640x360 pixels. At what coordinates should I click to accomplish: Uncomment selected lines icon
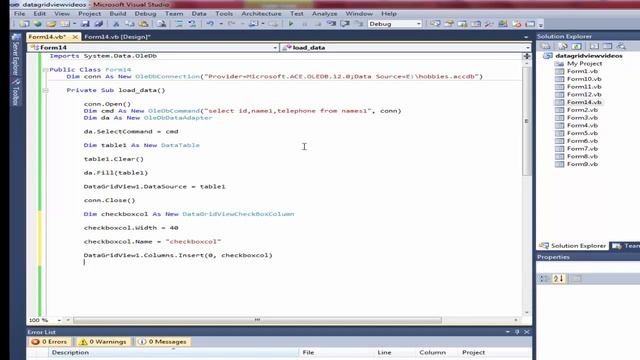[x=192, y=24]
